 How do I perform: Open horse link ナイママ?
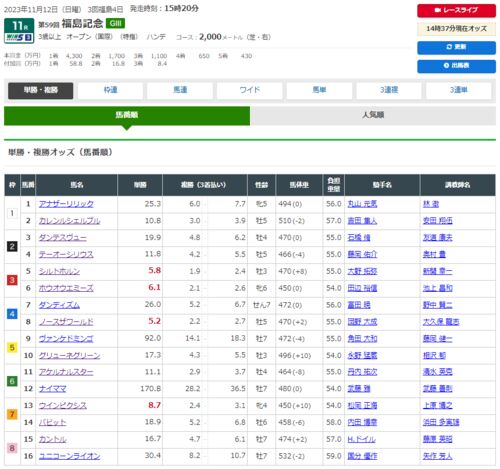[52, 389]
